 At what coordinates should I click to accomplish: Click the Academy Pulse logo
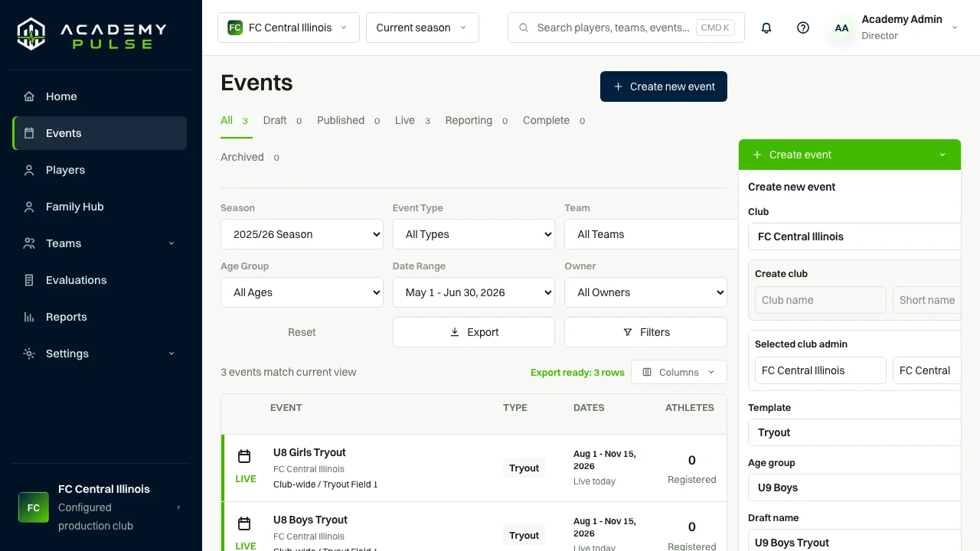(92, 34)
